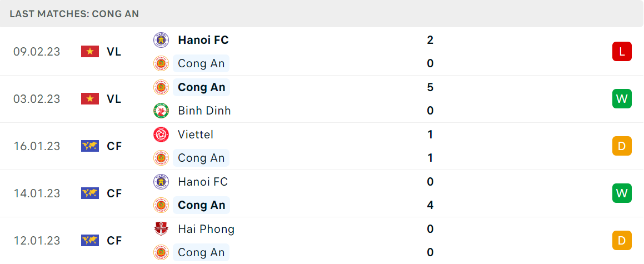Click world map flag icon for 16.01.23 match
This screenshot has width=644, height=264.
point(90,146)
